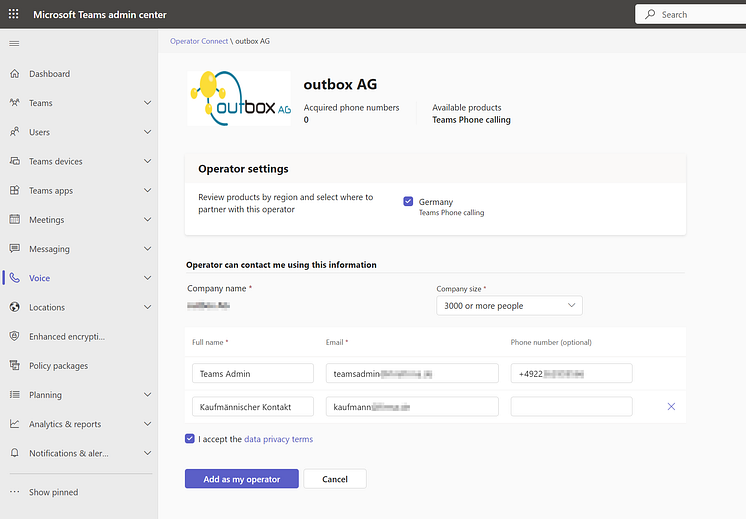This screenshot has width=746, height=519.
Task: Open Policy packages menu item
Action: click(59, 366)
